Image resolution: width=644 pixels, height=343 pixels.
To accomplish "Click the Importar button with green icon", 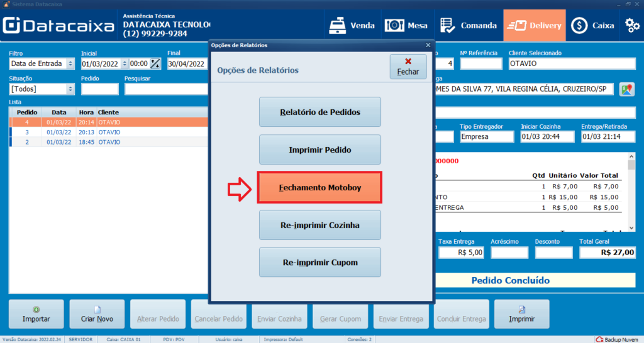I will point(36,313).
